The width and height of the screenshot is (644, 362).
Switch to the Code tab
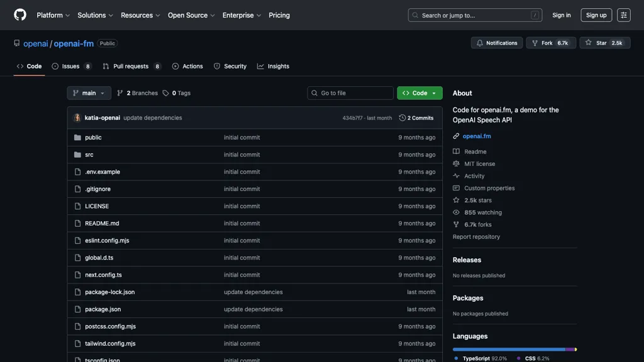[x=29, y=66]
